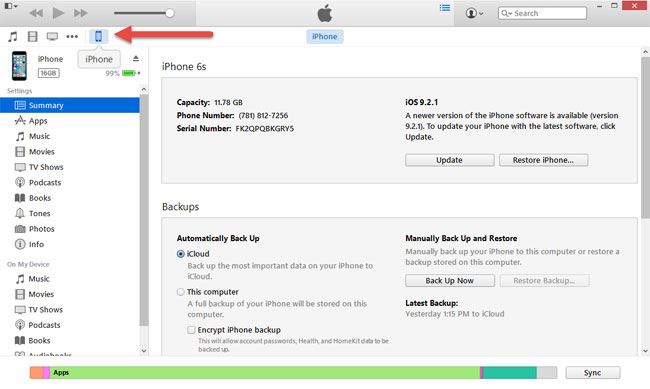Screen dimensions: 650x389
Task: Click the Apps segment of storage bar
Action: click(265, 372)
